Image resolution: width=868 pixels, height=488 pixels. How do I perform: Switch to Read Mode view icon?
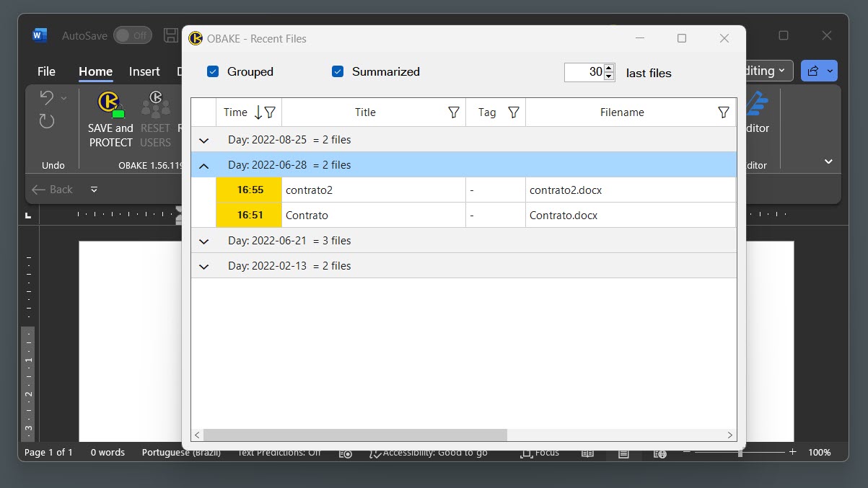[588, 453]
